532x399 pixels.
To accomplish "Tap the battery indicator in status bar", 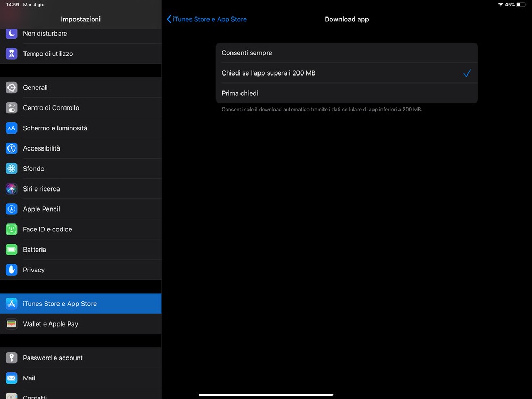I will pyautogui.click(x=521, y=5).
